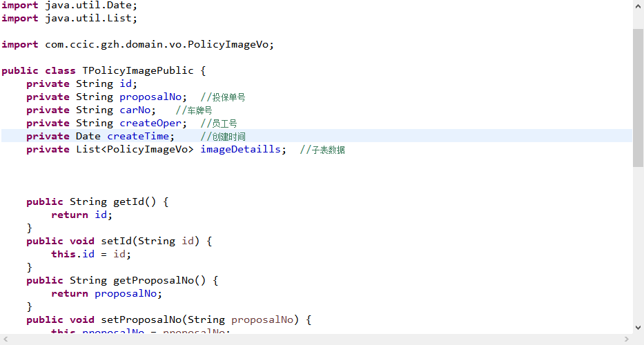Image resolution: width=644 pixels, height=345 pixels.
Task: Click the PolicyImageVo type in List declaration
Action: point(148,150)
